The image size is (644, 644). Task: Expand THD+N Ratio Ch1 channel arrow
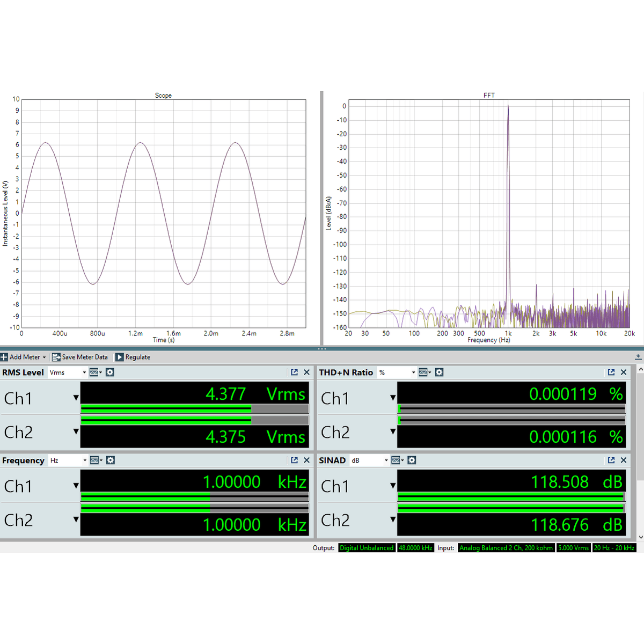pyautogui.click(x=393, y=398)
